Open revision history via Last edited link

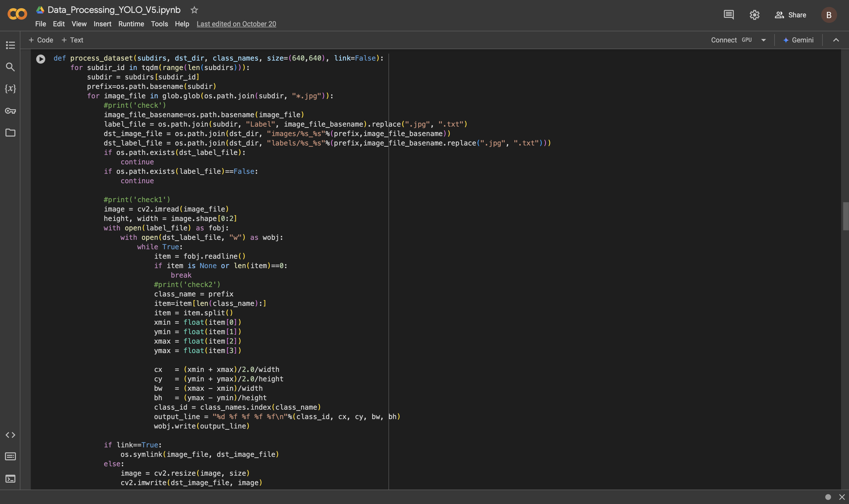236,24
